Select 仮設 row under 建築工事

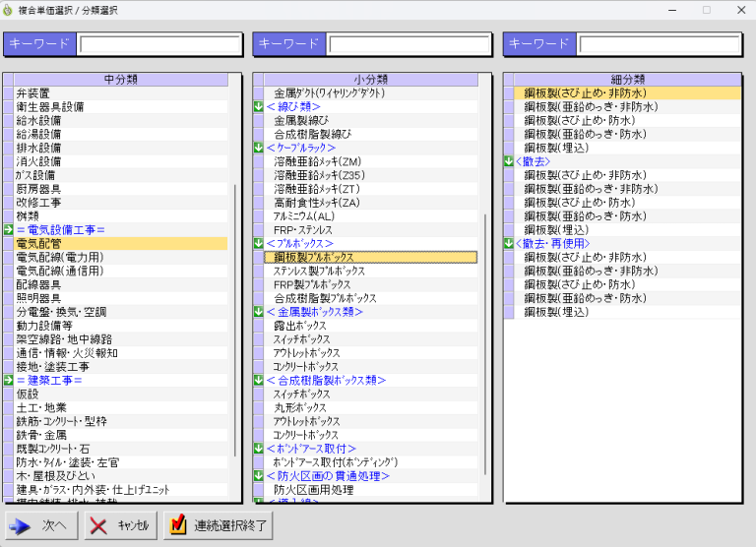point(120,394)
